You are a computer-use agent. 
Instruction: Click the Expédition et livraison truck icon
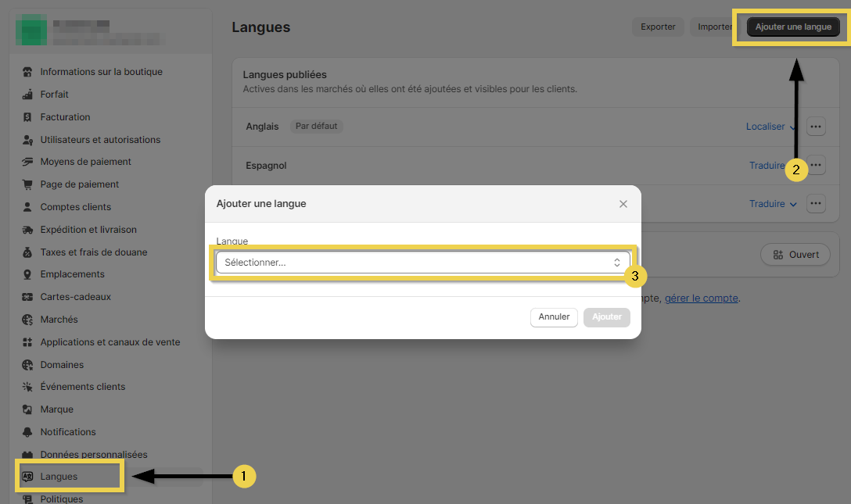coord(27,230)
